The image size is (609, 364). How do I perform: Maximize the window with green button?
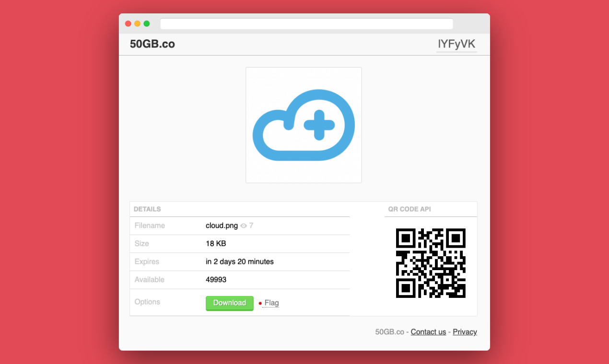[147, 23]
